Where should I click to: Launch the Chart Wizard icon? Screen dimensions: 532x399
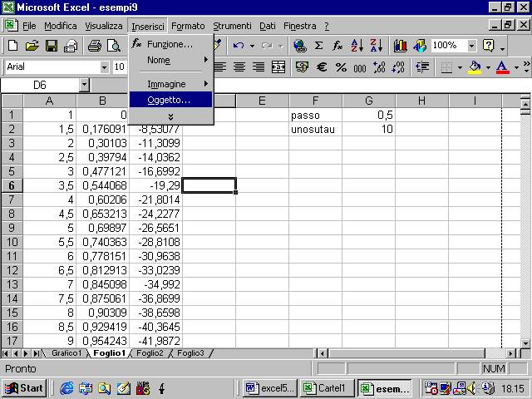pyautogui.click(x=401, y=46)
